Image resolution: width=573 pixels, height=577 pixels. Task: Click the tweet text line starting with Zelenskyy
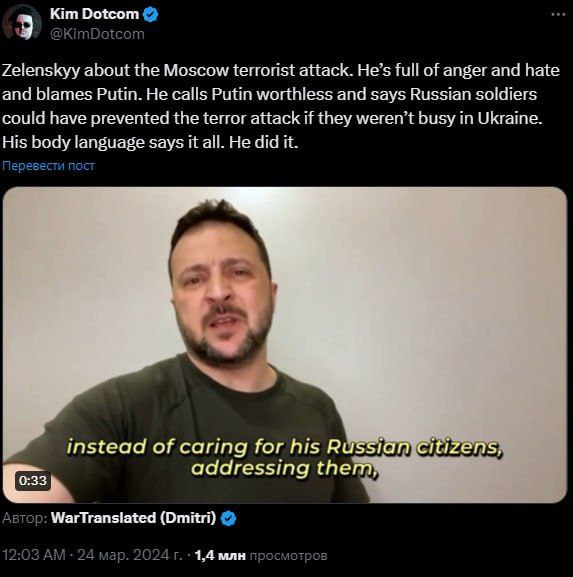click(280, 70)
